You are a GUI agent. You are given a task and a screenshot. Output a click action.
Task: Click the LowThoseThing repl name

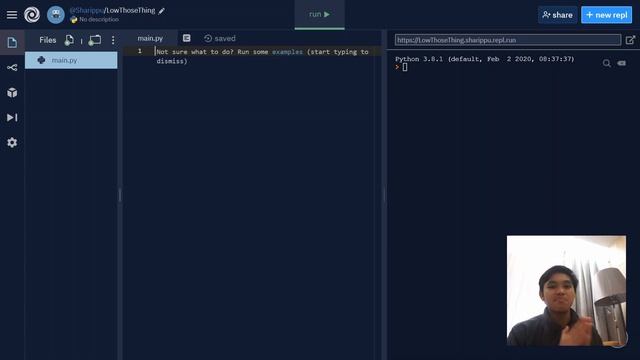(x=131, y=10)
